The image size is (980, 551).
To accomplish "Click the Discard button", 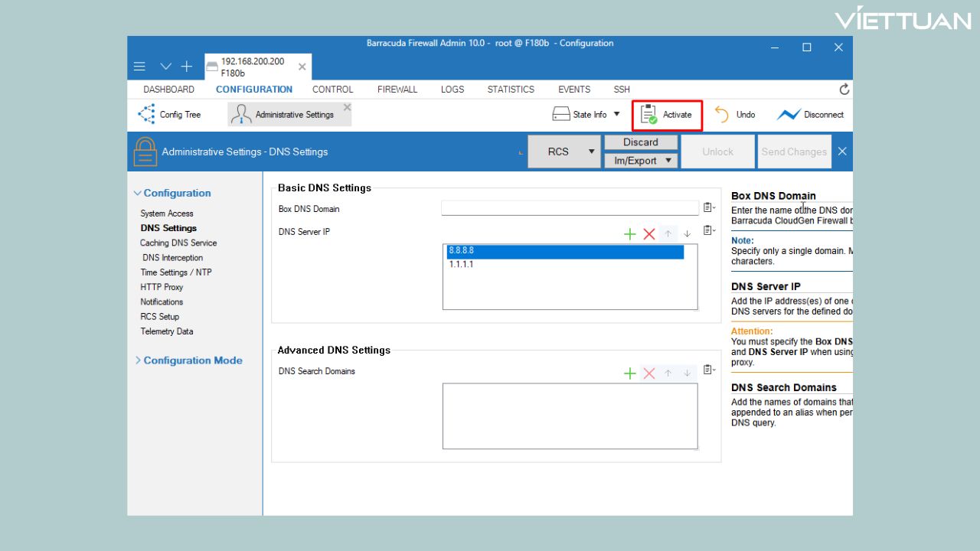I will [641, 142].
